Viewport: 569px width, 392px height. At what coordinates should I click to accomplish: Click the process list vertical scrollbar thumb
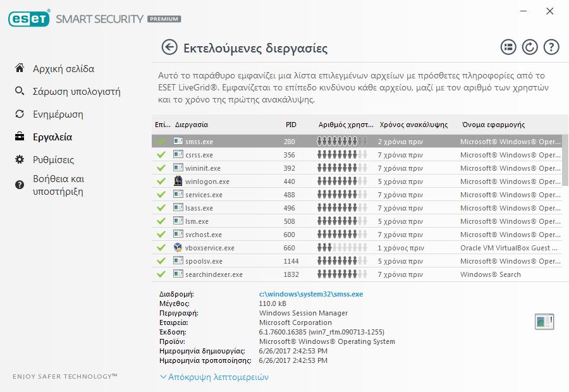tap(565, 160)
